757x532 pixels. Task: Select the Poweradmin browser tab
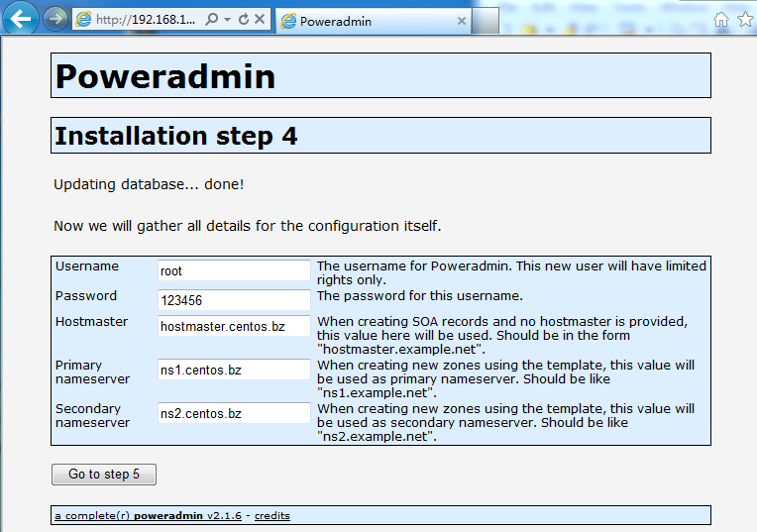374,21
